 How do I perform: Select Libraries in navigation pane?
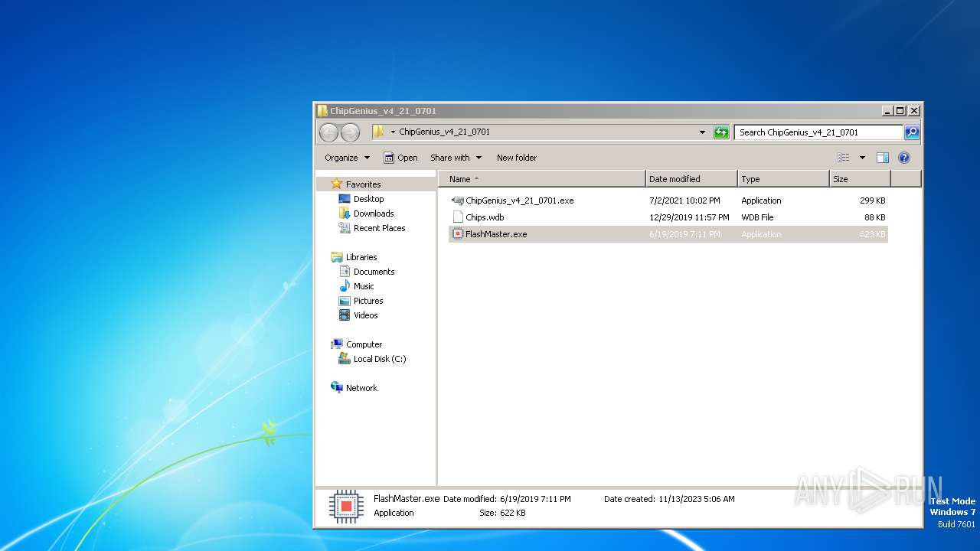click(x=361, y=257)
